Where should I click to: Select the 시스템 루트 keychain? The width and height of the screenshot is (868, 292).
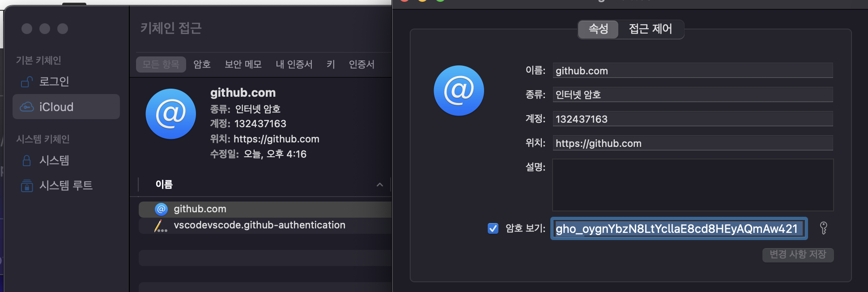(66, 185)
